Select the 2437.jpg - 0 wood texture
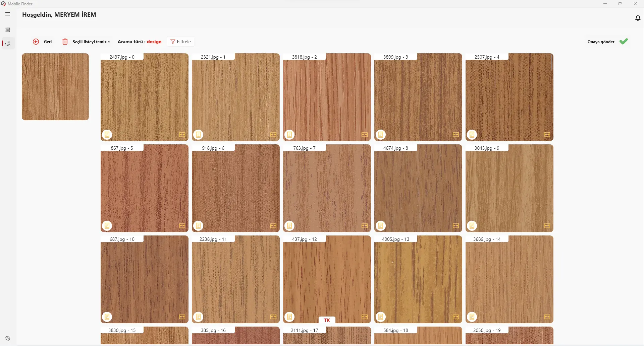644x346 pixels. click(145, 97)
